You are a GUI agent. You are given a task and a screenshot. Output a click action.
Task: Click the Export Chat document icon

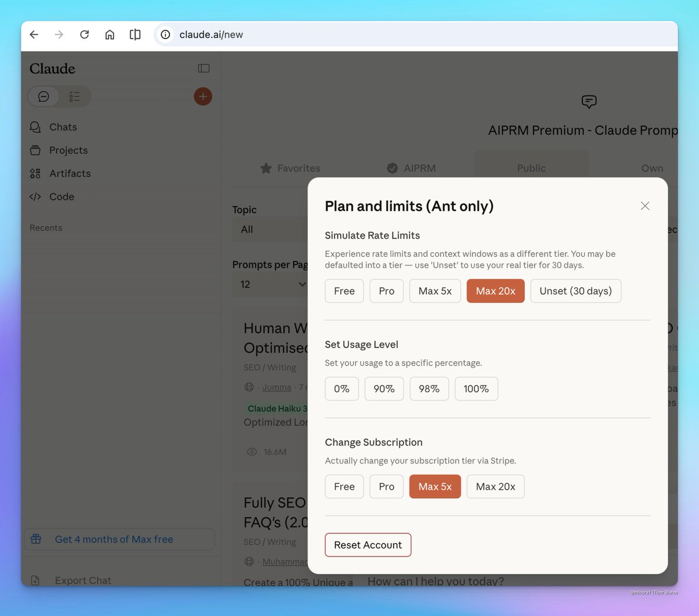coord(36,580)
